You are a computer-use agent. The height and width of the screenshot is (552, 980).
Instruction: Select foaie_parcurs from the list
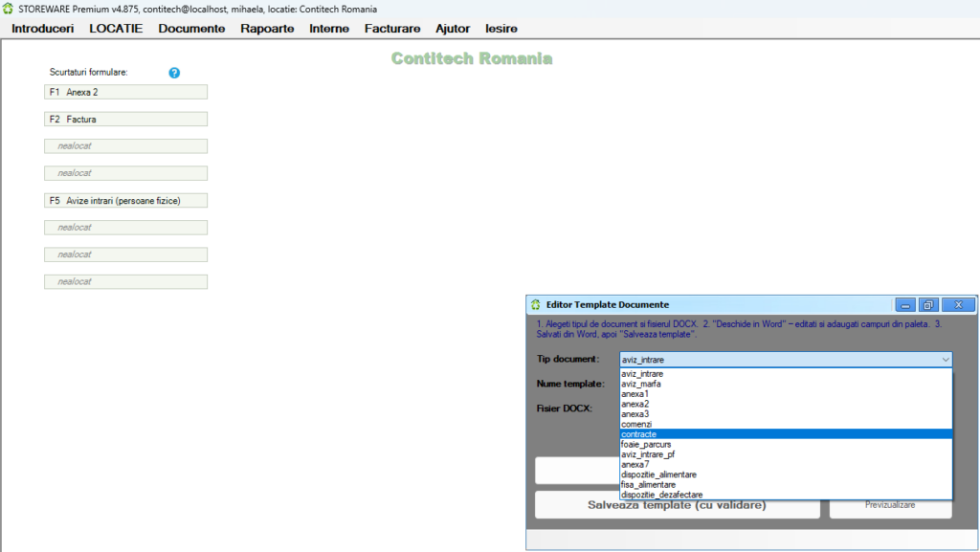click(x=786, y=445)
